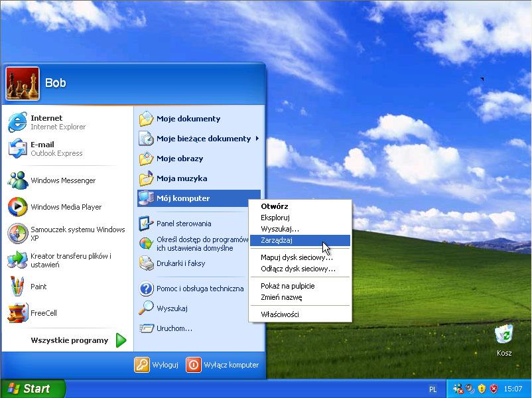Open Określ dostęp do programów icon

point(146,243)
